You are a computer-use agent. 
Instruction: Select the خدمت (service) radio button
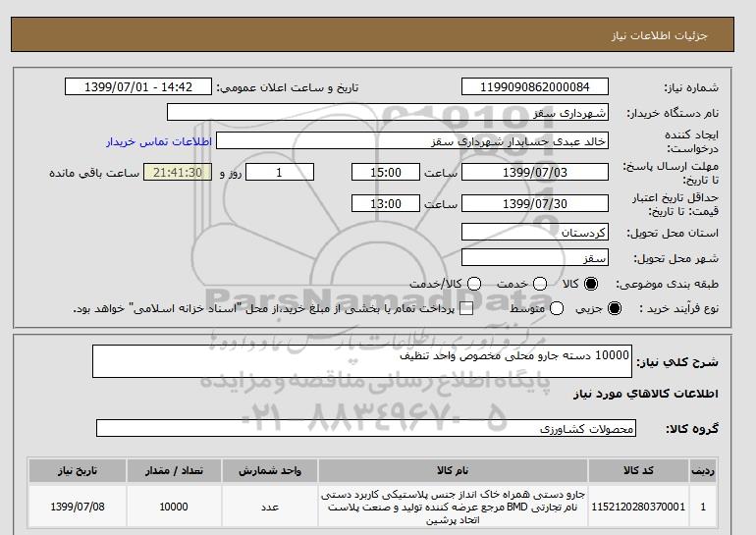[x=540, y=284]
